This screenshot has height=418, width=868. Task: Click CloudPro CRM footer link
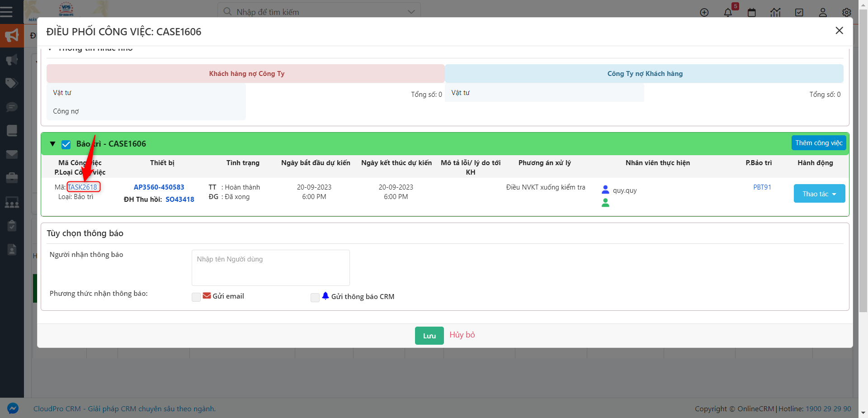point(124,408)
